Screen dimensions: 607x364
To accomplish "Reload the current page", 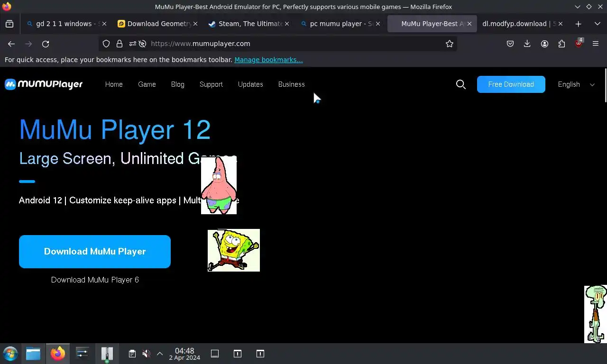I will click(46, 44).
